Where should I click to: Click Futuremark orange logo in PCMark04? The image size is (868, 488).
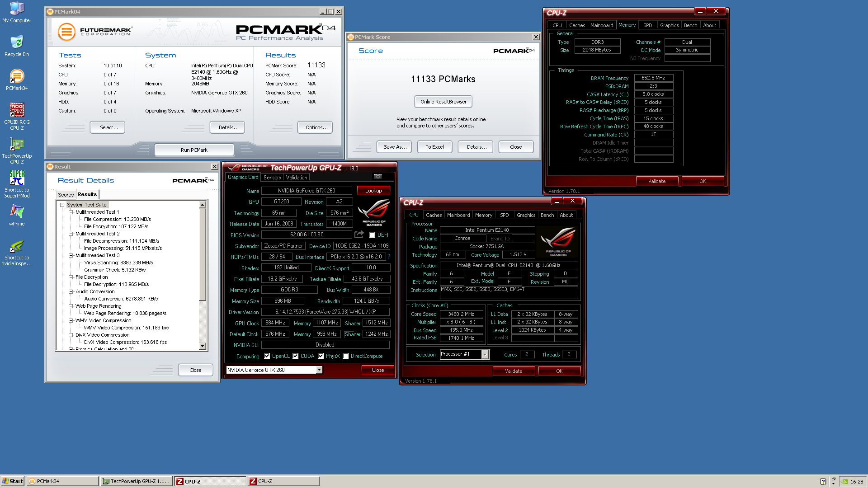66,32
